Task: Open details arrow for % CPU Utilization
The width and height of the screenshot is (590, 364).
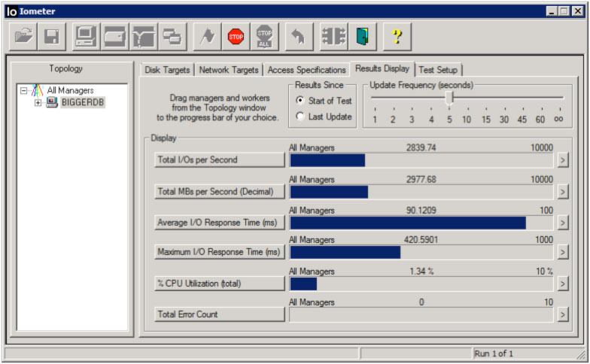Action: point(563,284)
